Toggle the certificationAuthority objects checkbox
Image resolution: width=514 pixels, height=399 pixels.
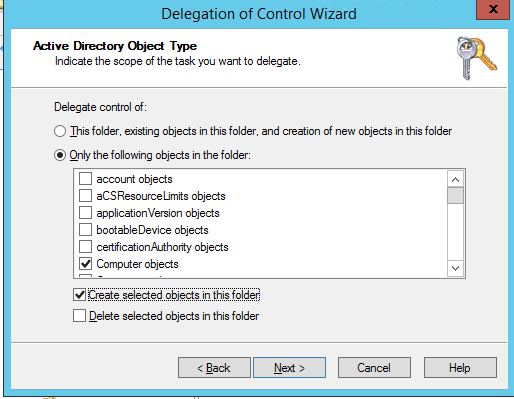point(85,247)
